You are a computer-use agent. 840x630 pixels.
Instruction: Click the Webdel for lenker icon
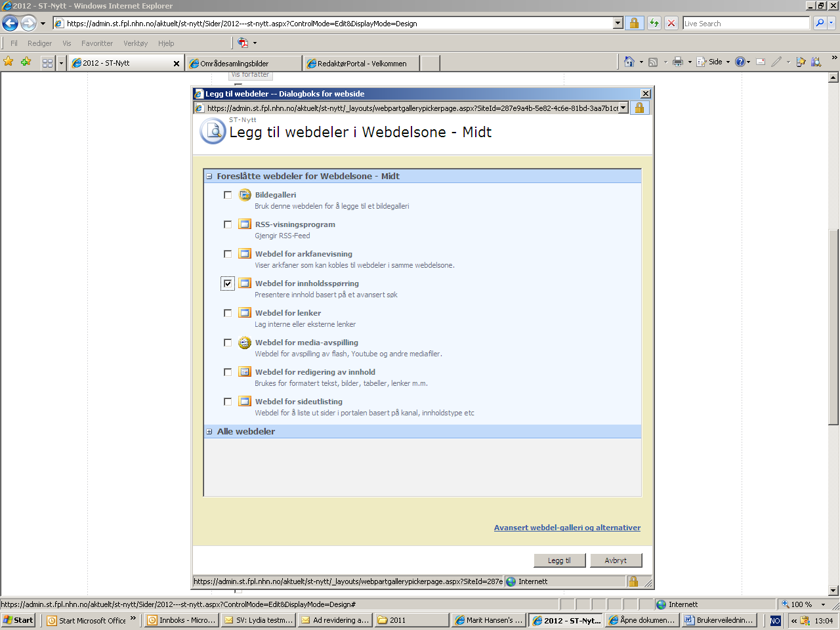(x=245, y=313)
